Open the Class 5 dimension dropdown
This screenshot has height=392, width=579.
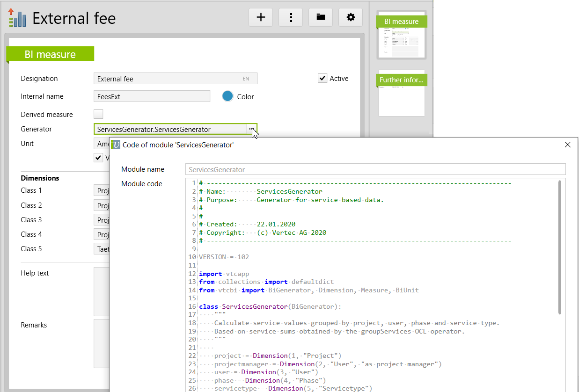(102, 249)
